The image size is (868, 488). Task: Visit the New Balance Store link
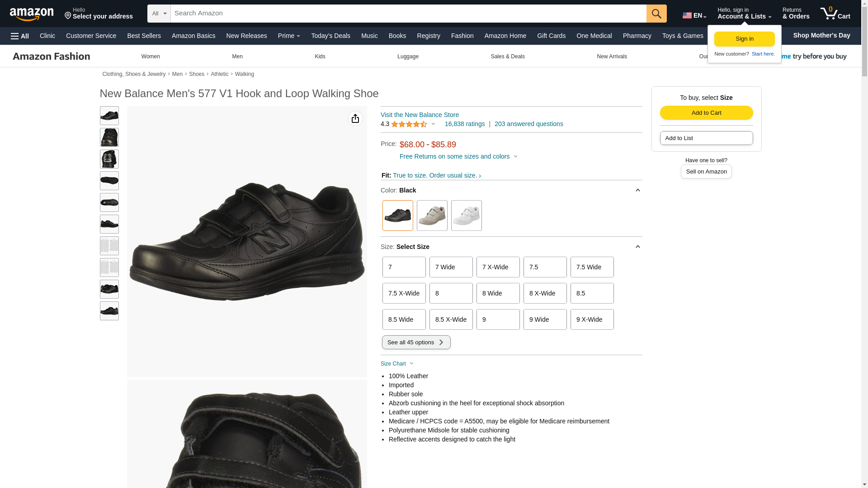(419, 115)
